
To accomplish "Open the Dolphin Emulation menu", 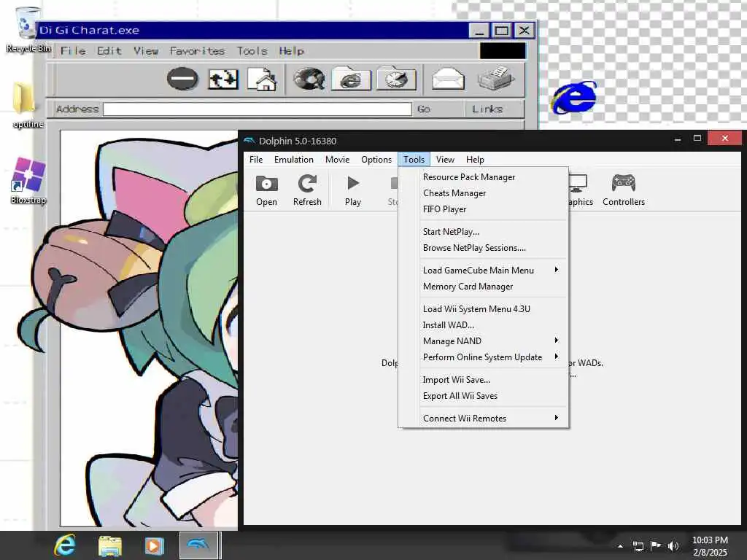I will tap(294, 160).
